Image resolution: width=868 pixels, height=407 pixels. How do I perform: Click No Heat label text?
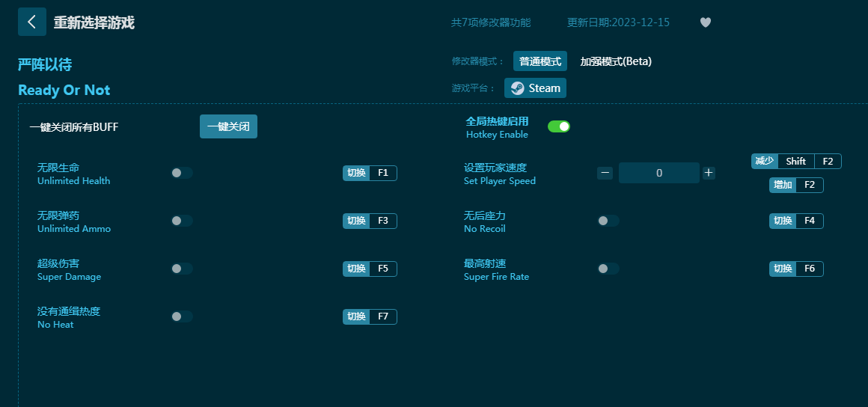[x=55, y=325]
